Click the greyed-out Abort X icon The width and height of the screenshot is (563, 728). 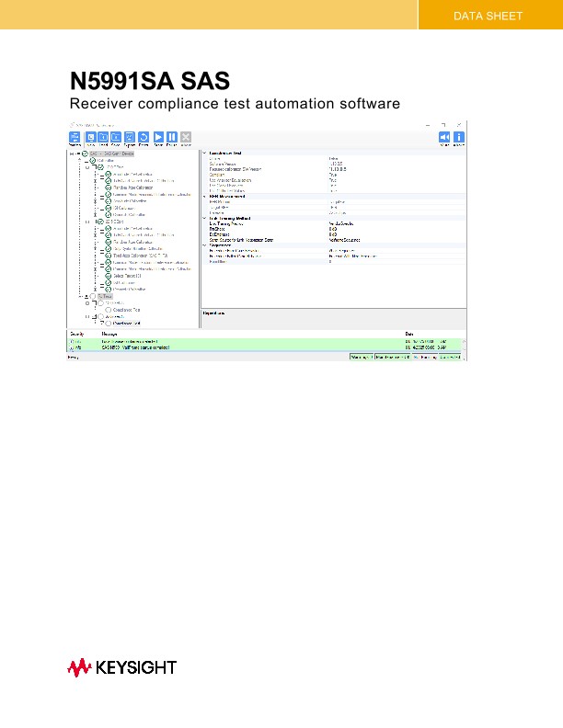click(x=186, y=137)
